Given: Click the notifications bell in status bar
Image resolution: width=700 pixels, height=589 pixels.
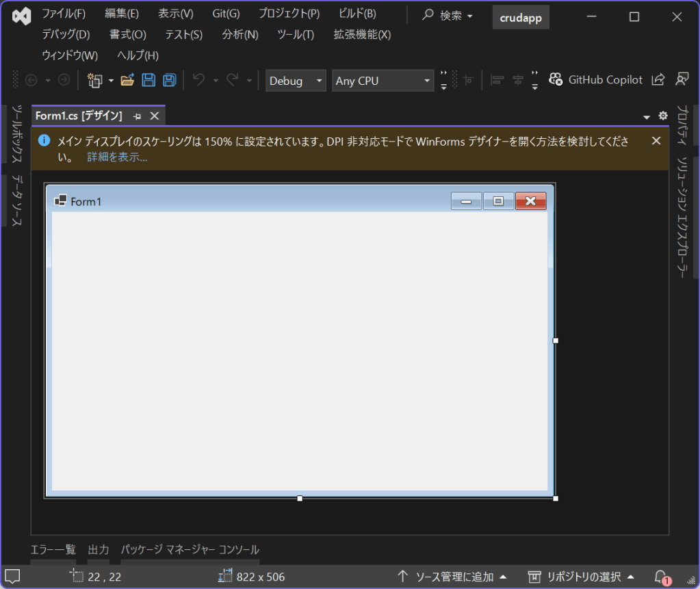Looking at the screenshot, I should pyautogui.click(x=660, y=577).
